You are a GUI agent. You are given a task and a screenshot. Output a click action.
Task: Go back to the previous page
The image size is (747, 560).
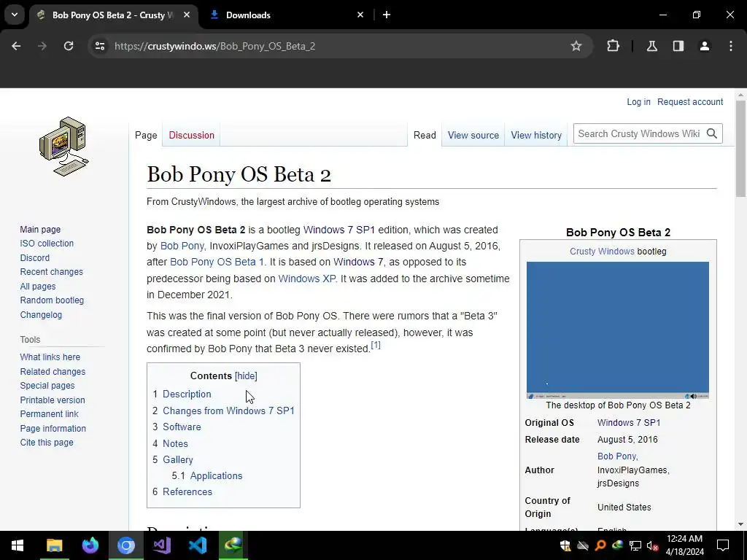pos(16,46)
